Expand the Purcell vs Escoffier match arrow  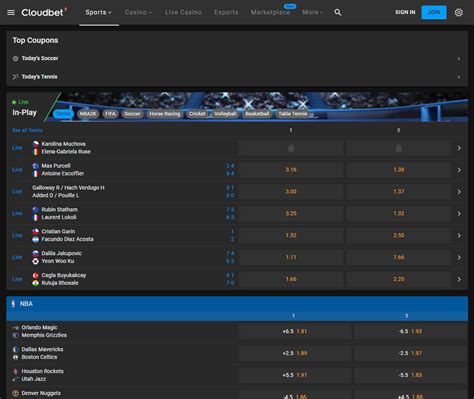(x=459, y=170)
